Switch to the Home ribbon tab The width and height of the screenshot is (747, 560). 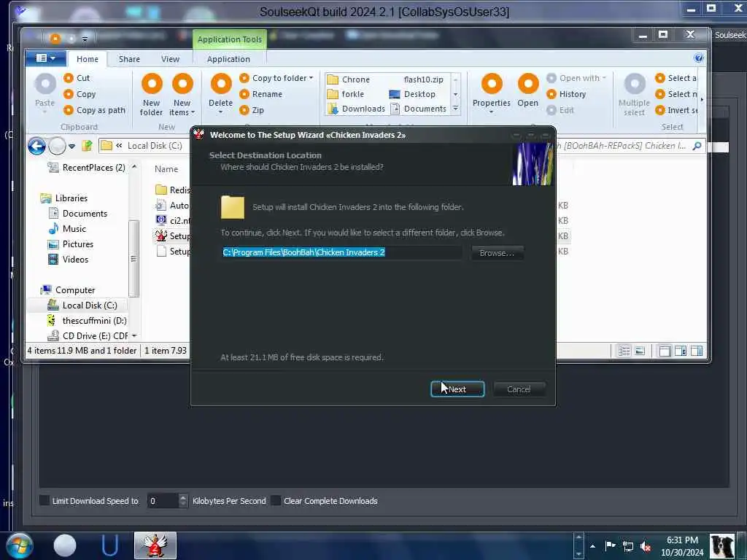[88, 59]
